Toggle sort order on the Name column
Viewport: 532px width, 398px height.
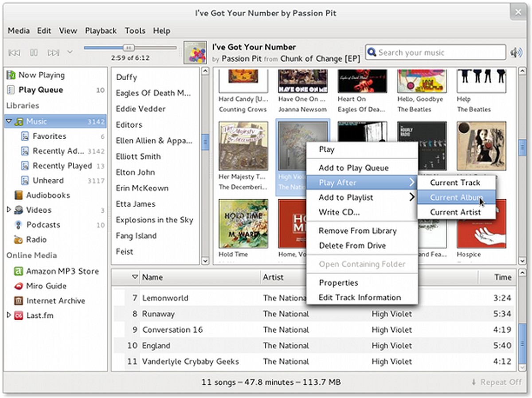click(x=153, y=277)
